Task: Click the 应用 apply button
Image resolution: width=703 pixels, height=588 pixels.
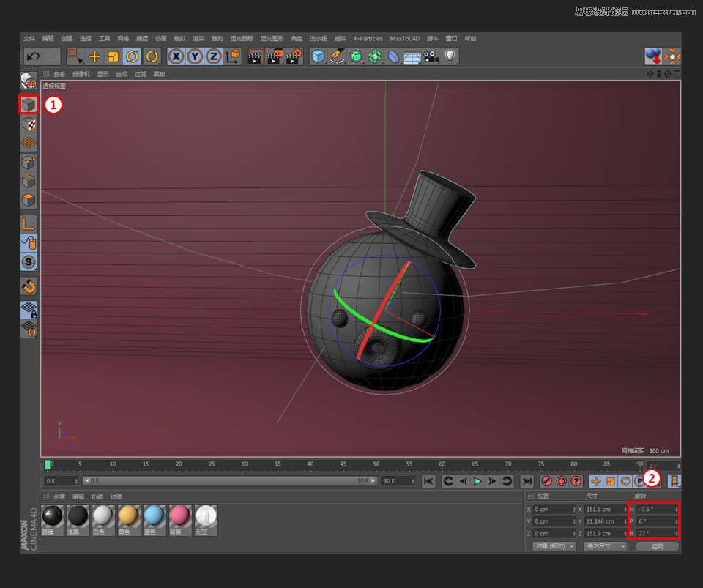Action: [657, 546]
